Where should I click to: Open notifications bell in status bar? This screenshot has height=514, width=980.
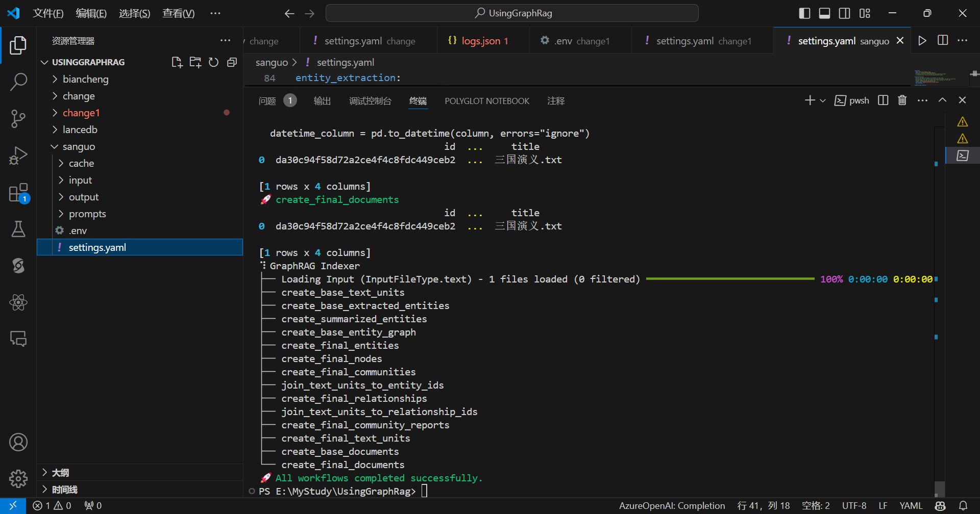[x=963, y=506]
